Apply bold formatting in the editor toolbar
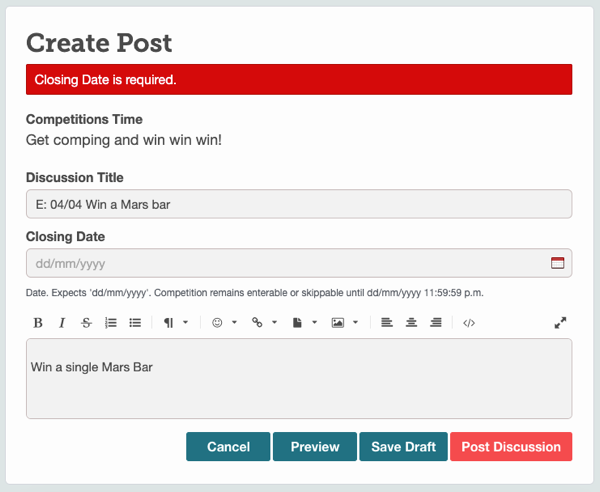The width and height of the screenshot is (600, 492). [38, 323]
